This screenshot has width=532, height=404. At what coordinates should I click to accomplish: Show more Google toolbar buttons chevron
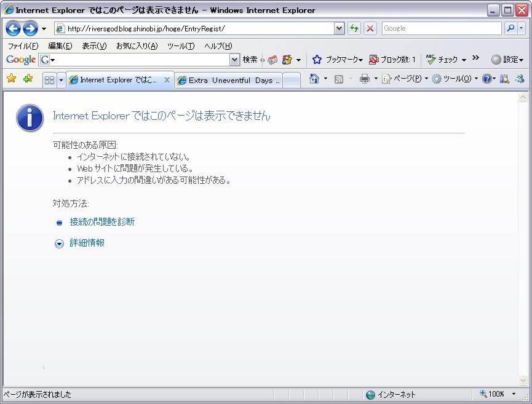click(x=475, y=58)
